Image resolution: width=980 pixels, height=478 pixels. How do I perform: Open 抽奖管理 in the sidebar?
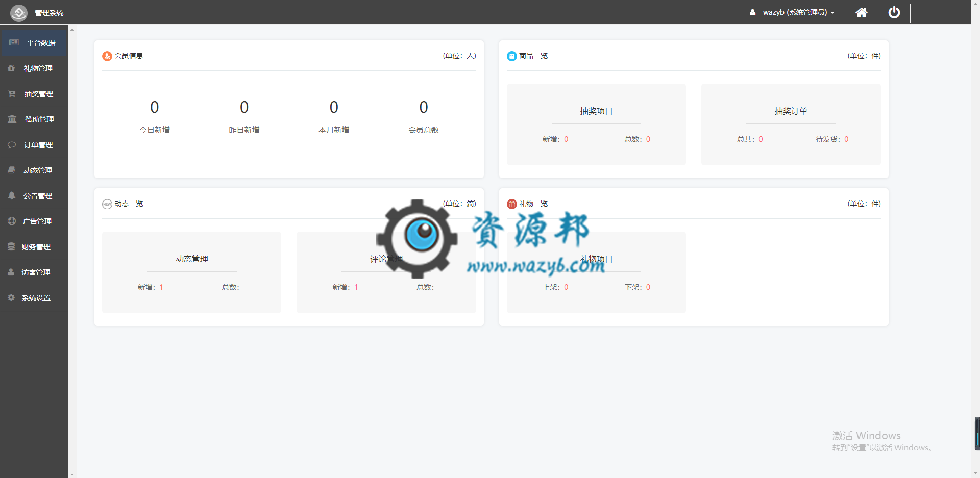34,94
